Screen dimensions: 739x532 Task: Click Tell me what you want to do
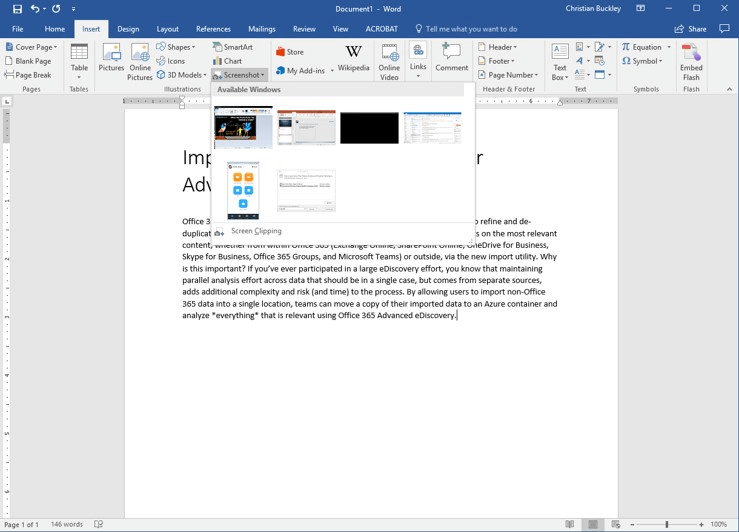(466, 29)
